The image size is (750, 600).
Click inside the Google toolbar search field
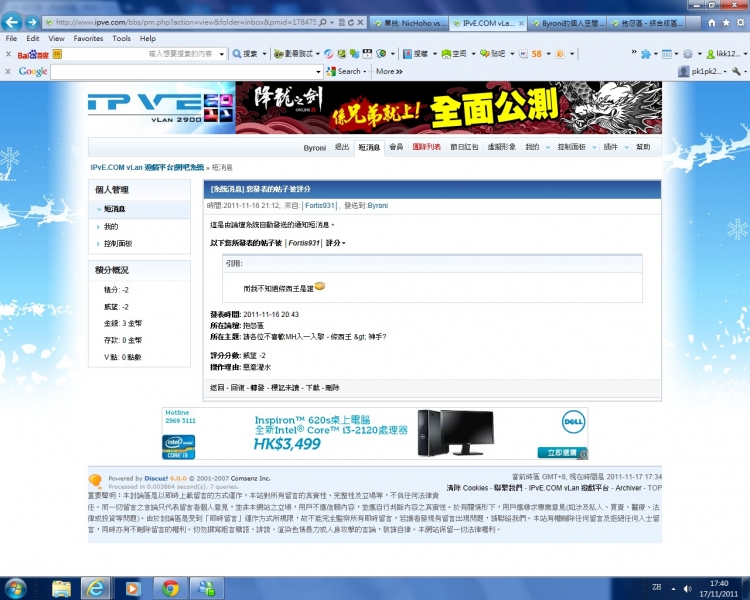183,72
